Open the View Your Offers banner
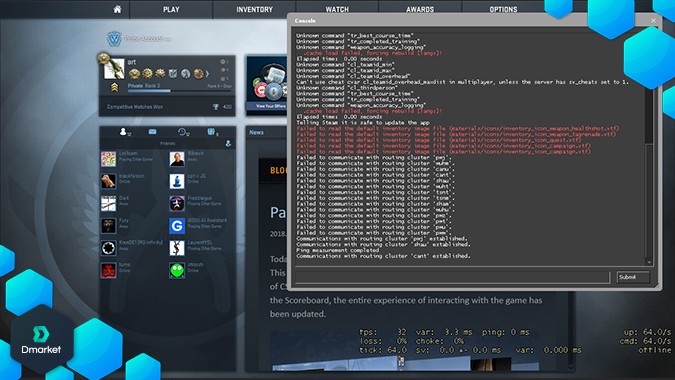Screen dimensions: 675x380 pyautogui.click(x=266, y=85)
